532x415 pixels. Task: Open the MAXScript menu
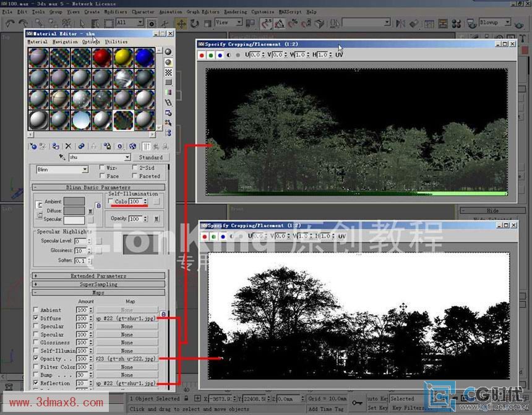290,12
